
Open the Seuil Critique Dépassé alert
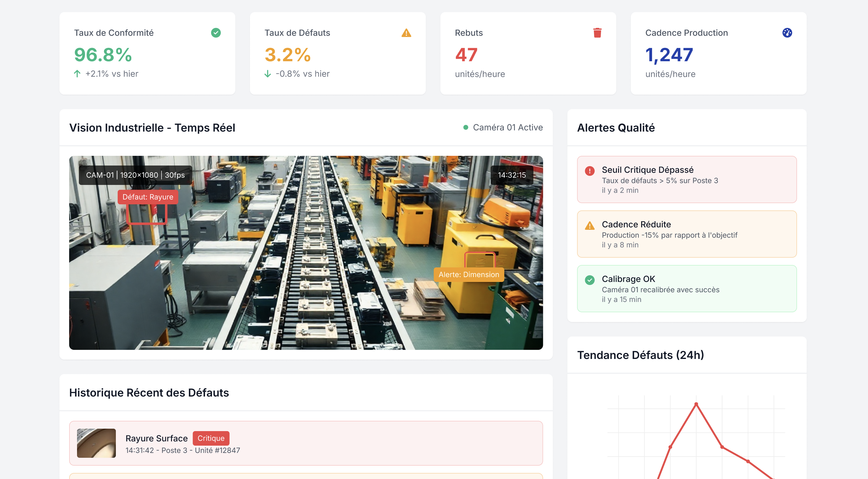point(686,179)
